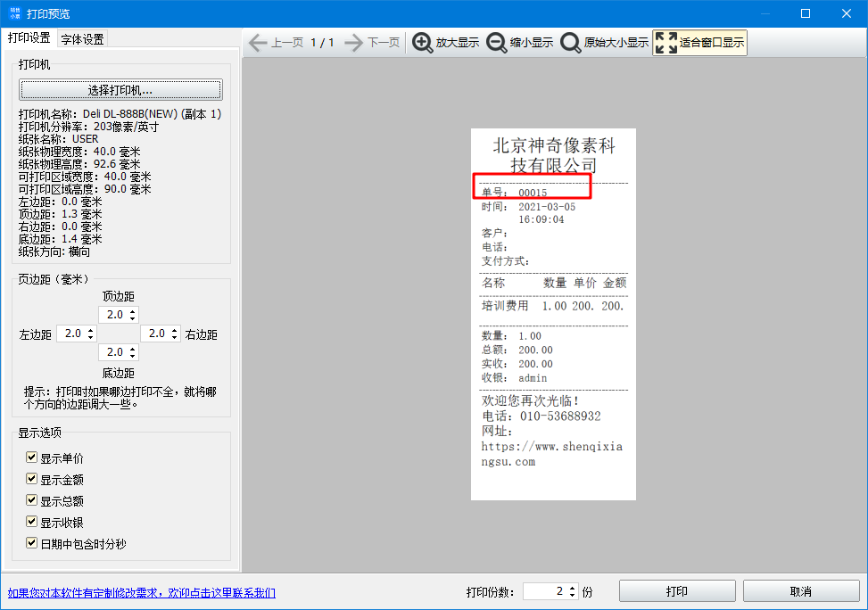Decrease the 顶边距 value with down arrow
868x610 pixels.
coord(133,317)
